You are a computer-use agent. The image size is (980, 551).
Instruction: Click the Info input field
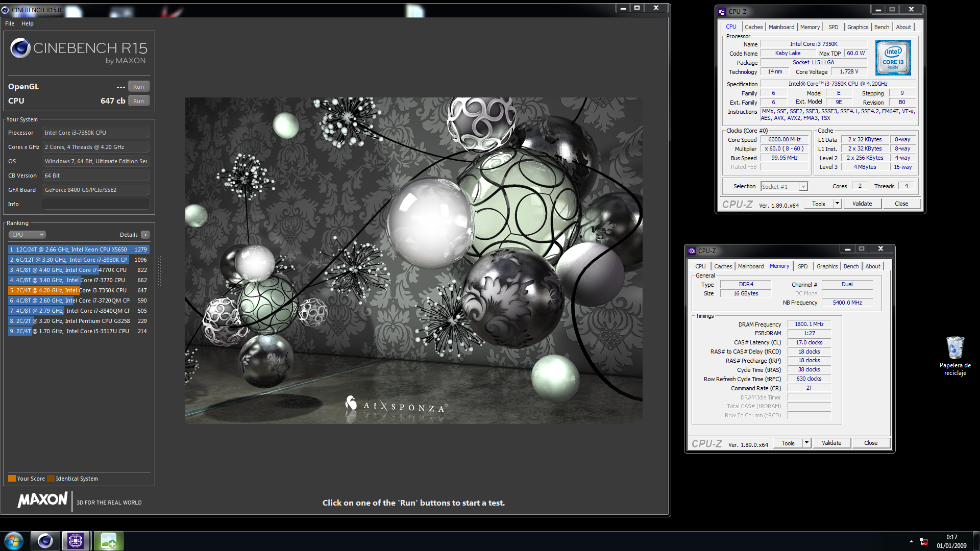pos(96,204)
